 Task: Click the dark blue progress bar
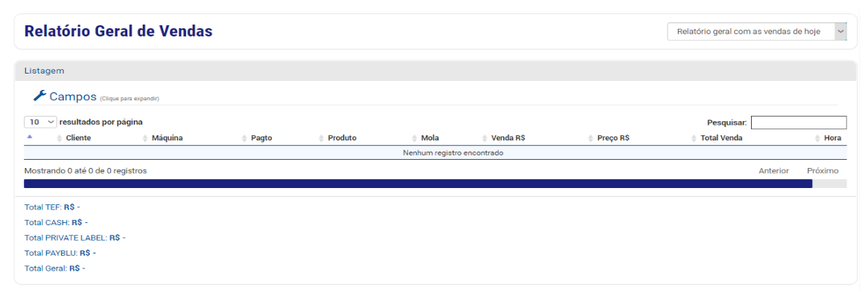(418, 184)
